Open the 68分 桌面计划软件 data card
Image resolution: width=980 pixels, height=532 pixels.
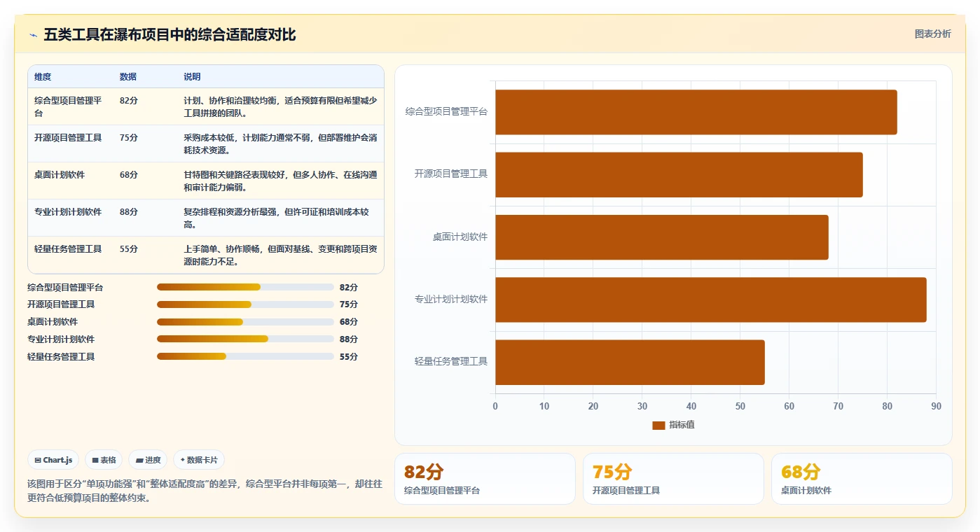coord(862,479)
